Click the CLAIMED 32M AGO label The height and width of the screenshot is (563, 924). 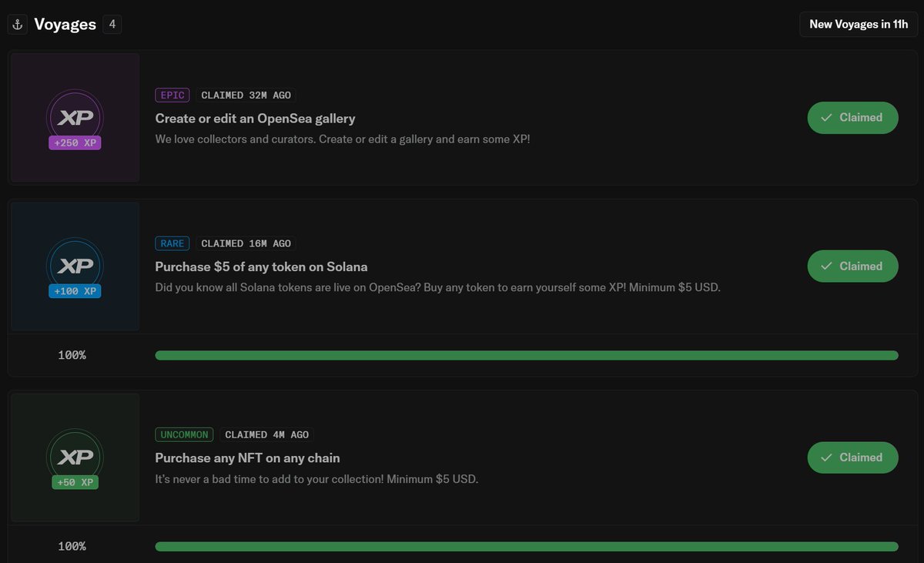[246, 96]
